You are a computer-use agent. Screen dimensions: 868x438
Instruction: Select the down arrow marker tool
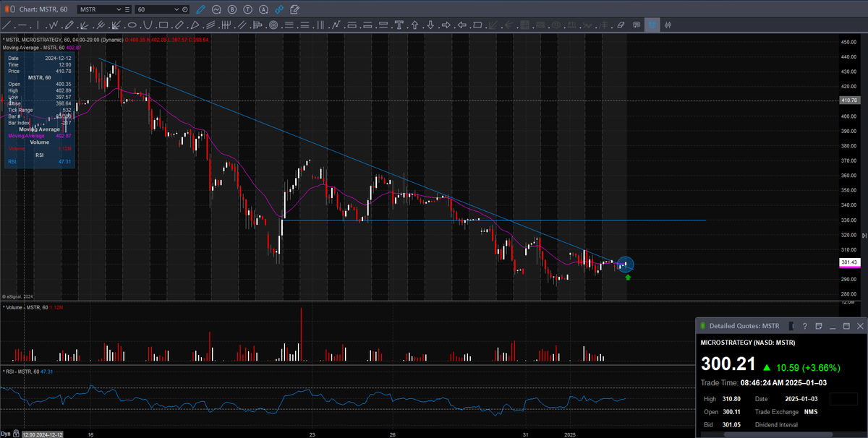click(430, 25)
